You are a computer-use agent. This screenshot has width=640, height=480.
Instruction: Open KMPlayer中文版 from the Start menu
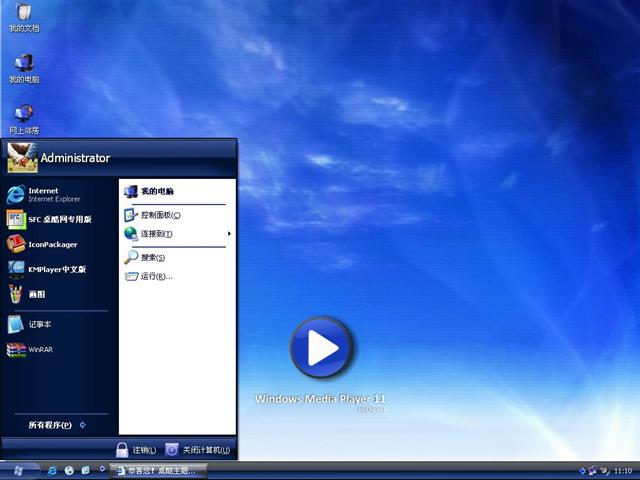59,269
